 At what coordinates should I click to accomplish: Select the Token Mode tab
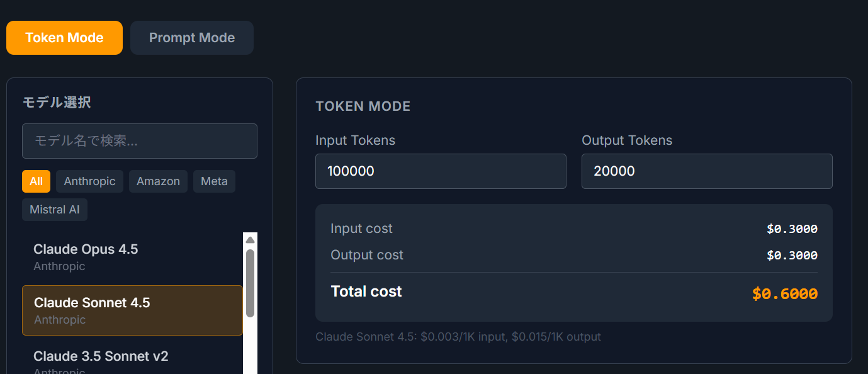click(64, 38)
